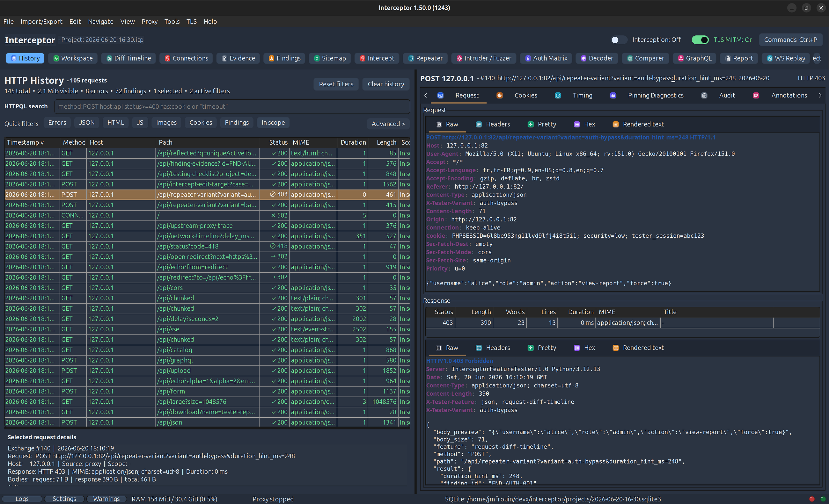The height and width of the screenshot is (504, 829).
Task: Click the Annotations detail tab icon
Action: pos(756,96)
